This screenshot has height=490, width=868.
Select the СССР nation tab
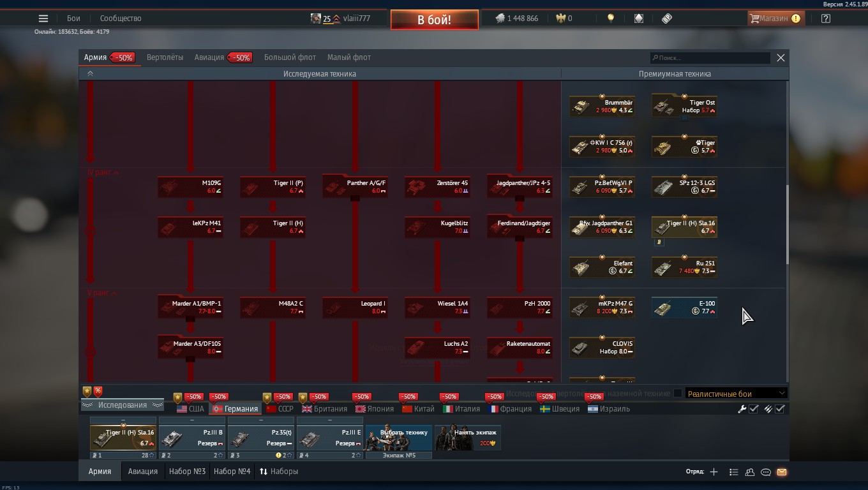(280, 409)
